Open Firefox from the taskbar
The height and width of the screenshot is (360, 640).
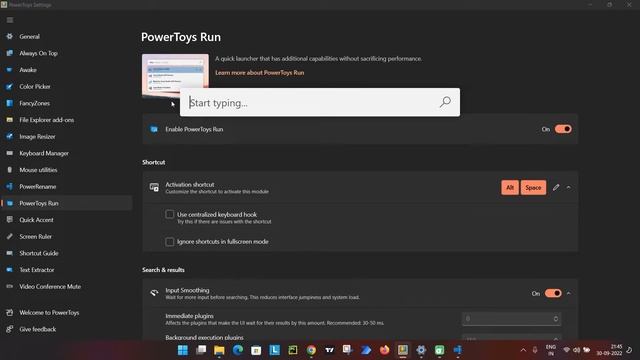point(384,350)
